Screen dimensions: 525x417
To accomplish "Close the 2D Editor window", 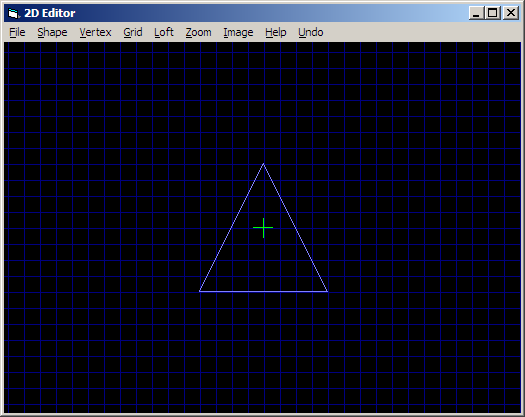I will pyautogui.click(x=511, y=13).
